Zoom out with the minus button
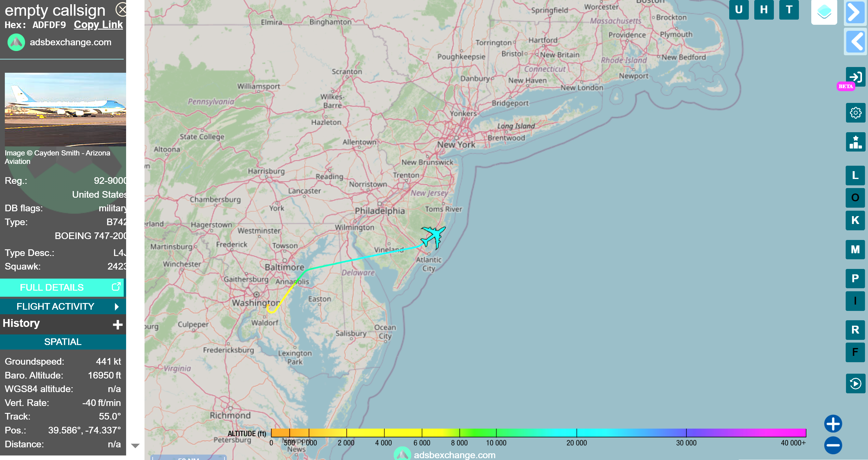The image size is (868, 460). click(x=833, y=445)
